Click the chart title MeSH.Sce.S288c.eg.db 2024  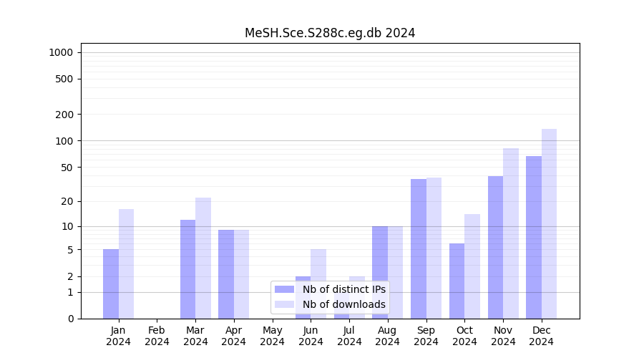tap(330, 33)
